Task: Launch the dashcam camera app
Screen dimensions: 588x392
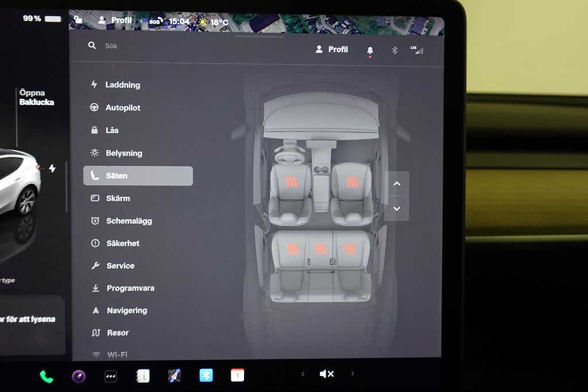Action: click(x=79, y=377)
